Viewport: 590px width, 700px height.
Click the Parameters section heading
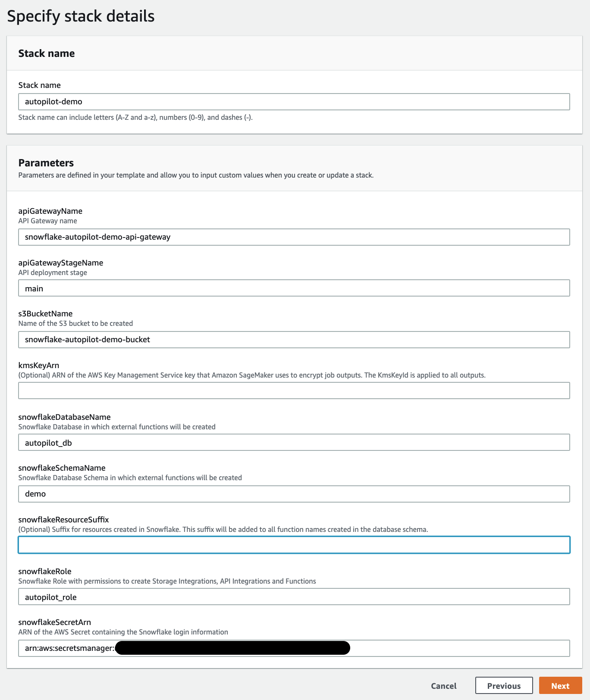(46, 163)
